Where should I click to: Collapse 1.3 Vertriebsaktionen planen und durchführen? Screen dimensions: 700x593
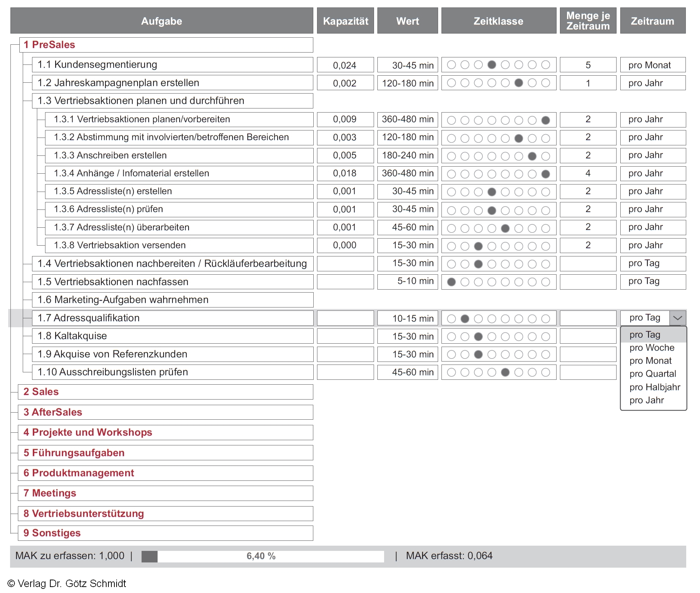coord(141,101)
